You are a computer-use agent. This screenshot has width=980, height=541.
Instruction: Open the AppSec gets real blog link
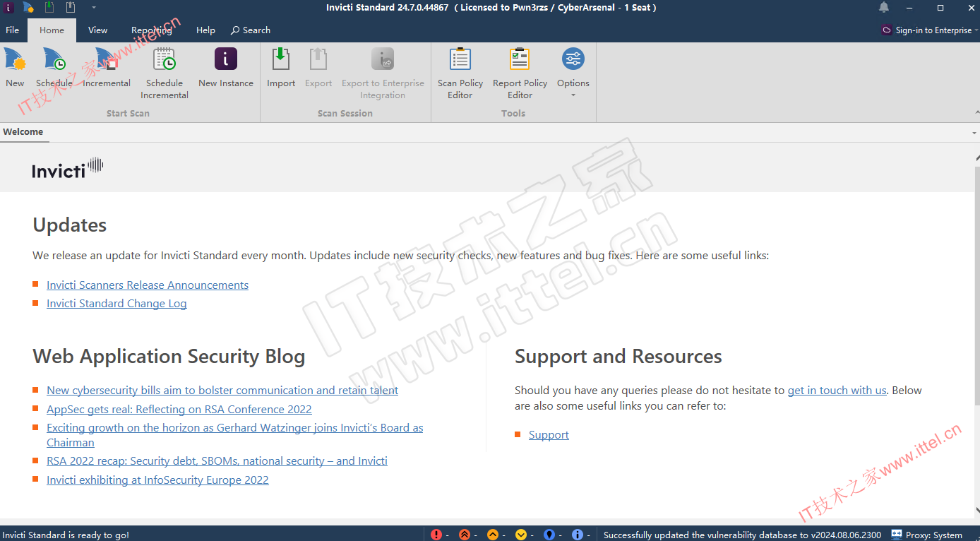179,410
